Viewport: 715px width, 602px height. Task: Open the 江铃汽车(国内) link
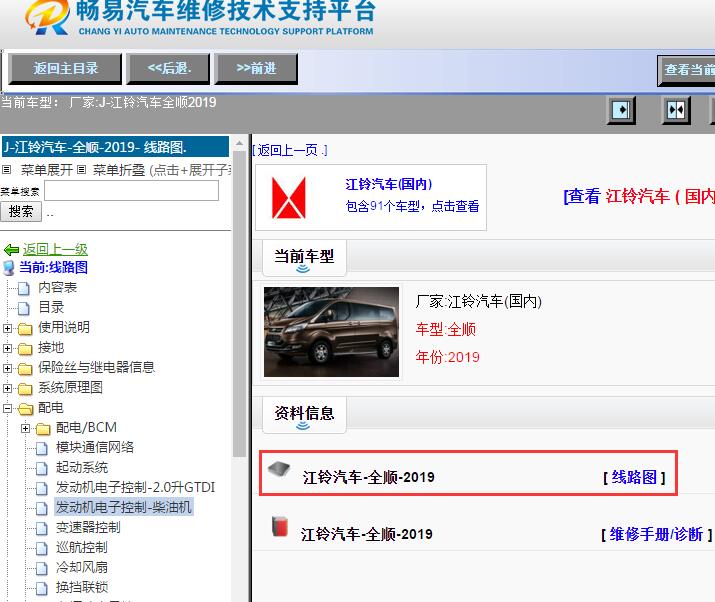coord(389,184)
